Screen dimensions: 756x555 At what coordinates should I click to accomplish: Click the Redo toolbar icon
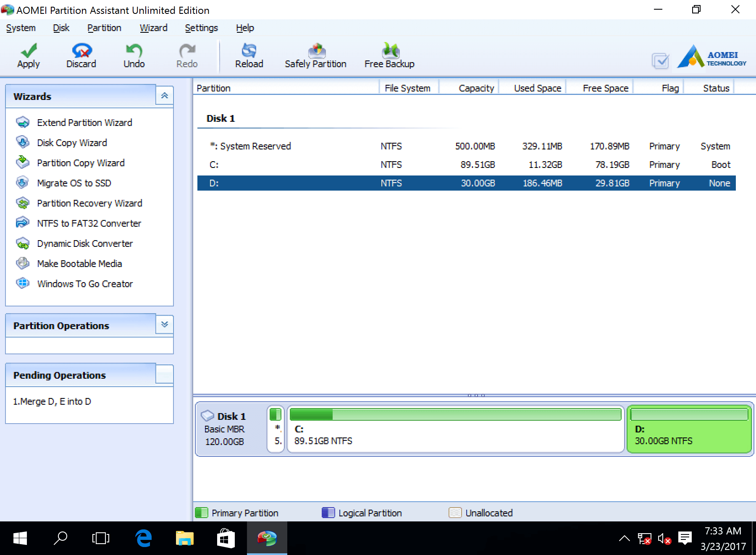point(187,50)
